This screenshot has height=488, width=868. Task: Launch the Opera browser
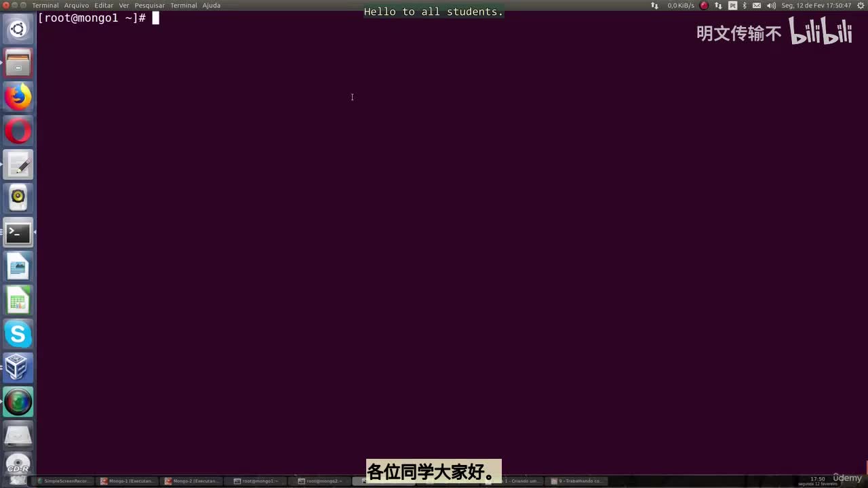18,131
